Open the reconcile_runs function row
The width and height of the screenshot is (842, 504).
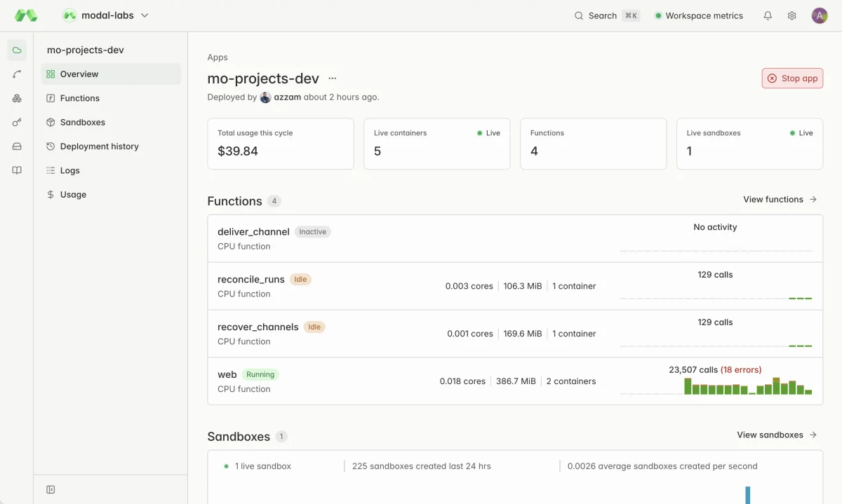(515, 287)
